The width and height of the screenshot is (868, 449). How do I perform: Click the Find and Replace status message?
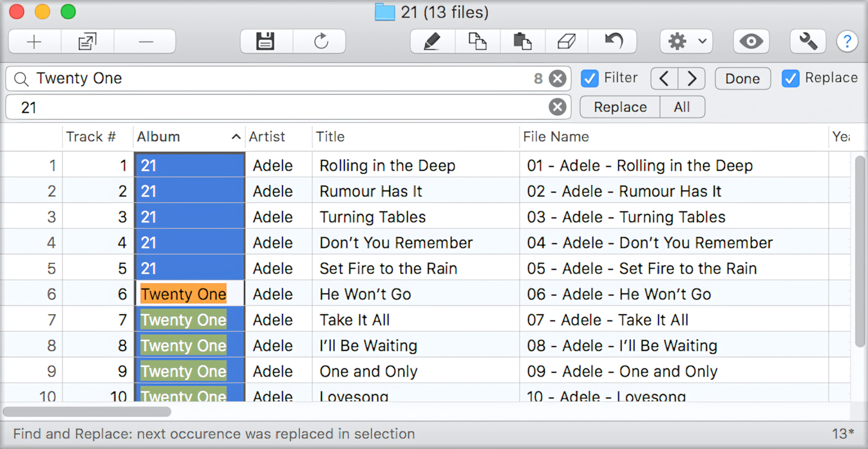pos(214,434)
